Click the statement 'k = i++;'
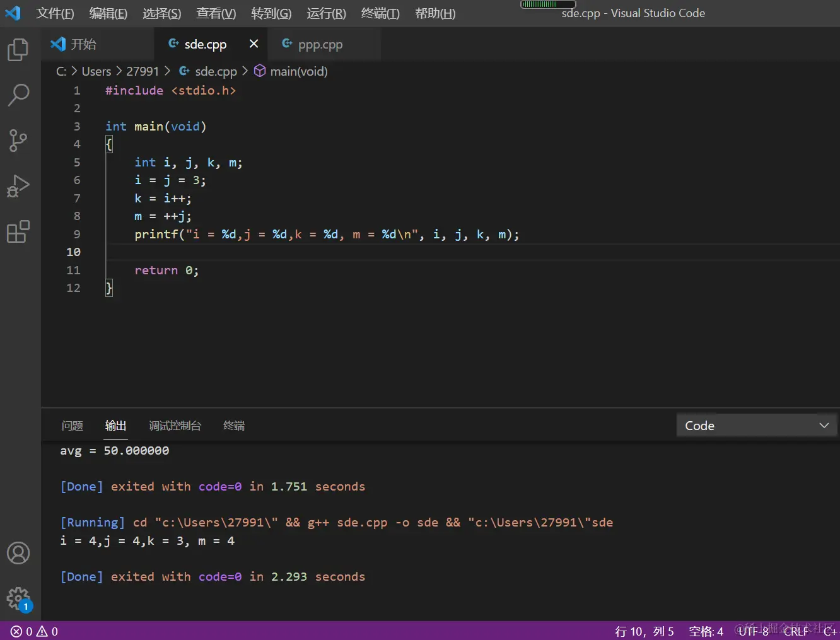840x640 pixels. tap(163, 198)
